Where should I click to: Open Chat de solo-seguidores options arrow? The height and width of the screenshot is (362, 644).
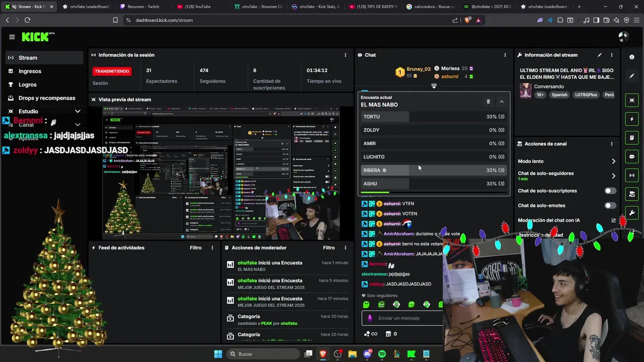coord(613,176)
